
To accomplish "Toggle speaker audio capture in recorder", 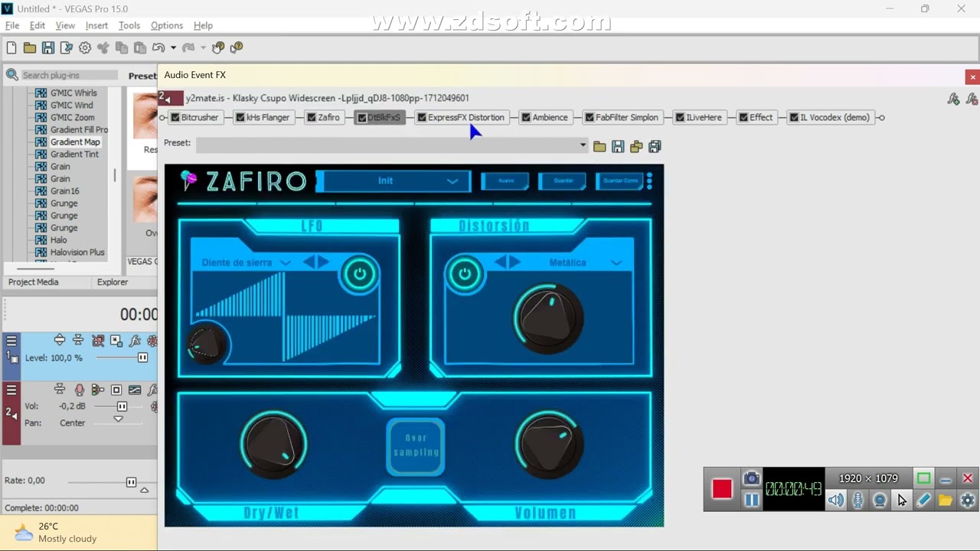I will (x=836, y=500).
